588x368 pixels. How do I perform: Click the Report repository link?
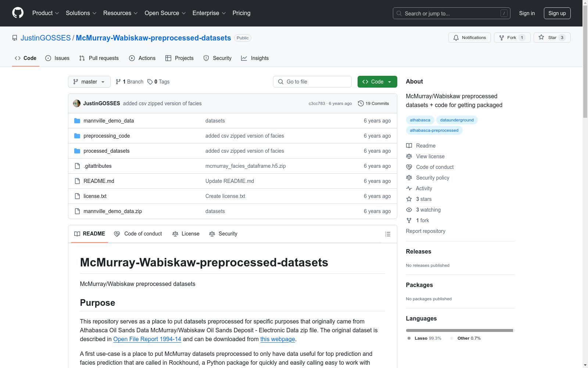[x=426, y=231]
